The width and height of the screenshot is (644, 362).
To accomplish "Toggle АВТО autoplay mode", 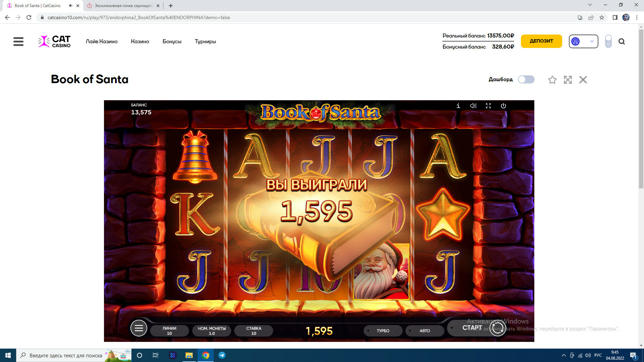I will tap(425, 331).
